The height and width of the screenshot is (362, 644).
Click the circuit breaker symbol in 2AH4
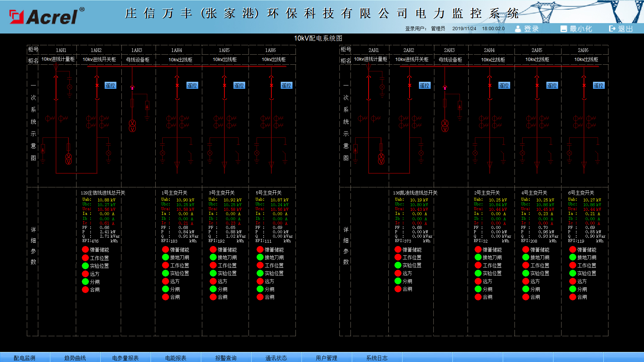(490, 88)
